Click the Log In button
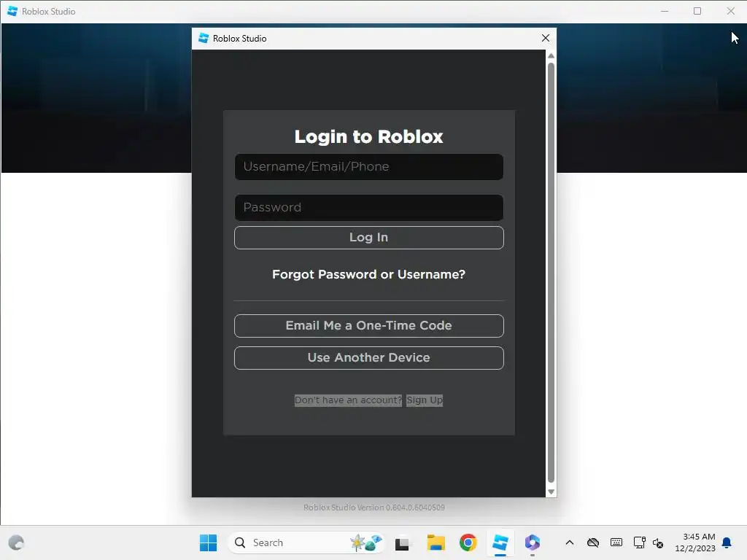This screenshot has width=747, height=560. [x=368, y=237]
